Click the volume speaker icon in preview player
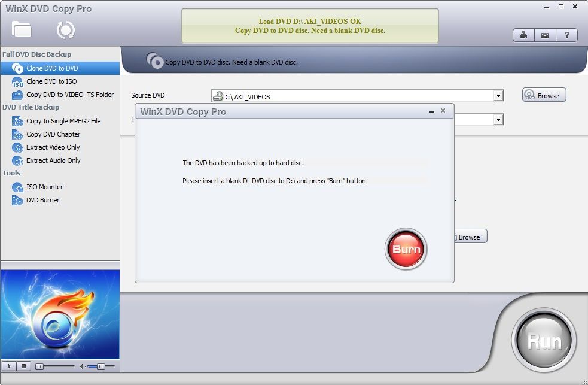588x385 pixels. (x=83, y=366)
